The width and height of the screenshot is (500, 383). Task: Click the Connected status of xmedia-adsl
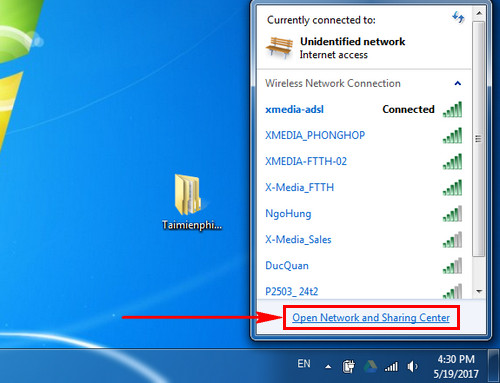[x=408, y=109]
